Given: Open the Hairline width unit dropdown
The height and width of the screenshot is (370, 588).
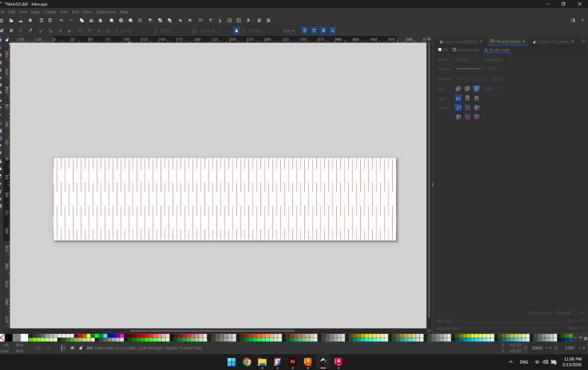Looking at the screenshot, I should [494, 59].
